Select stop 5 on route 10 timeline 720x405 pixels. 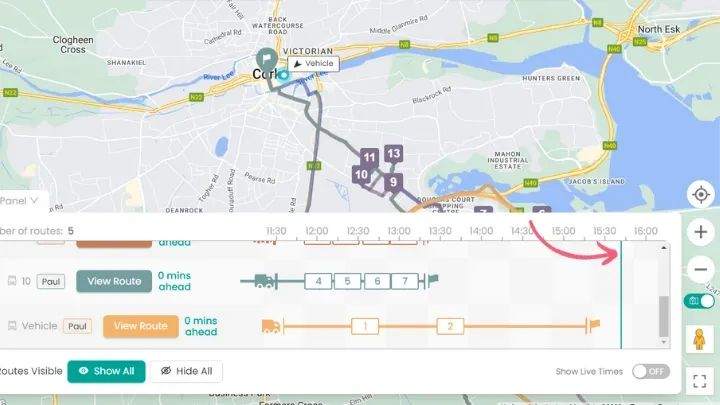(347, 281)
